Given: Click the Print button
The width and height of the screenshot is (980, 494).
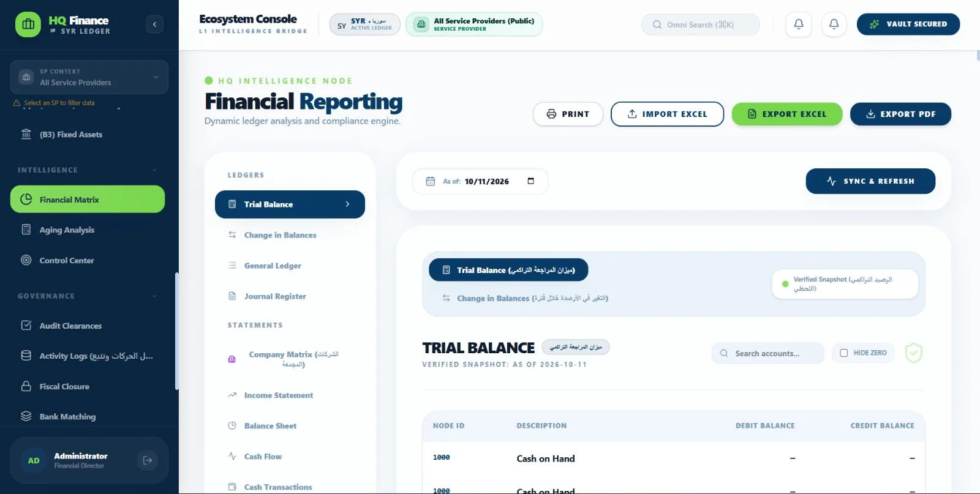Looking at the screenshot, I should (x=568, y=114).
